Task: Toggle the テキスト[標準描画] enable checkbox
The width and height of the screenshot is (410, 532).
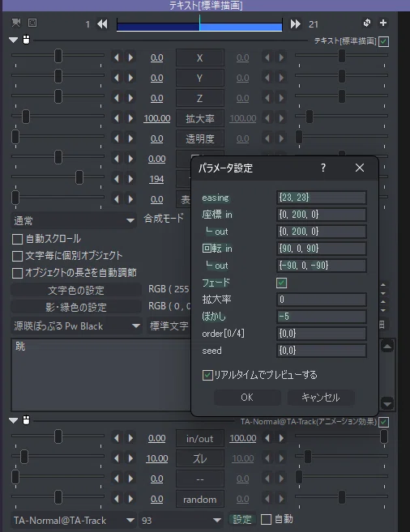Action: 383,41
